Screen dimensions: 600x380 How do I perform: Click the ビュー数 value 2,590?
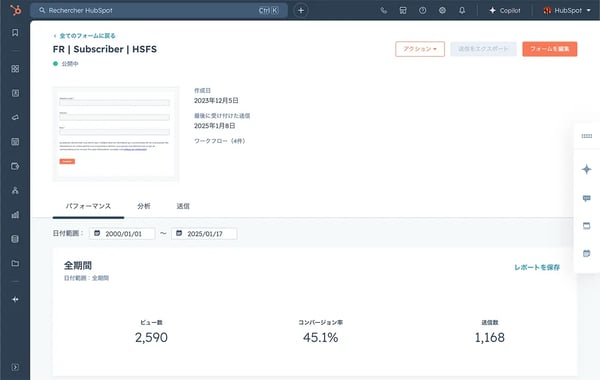151,338
